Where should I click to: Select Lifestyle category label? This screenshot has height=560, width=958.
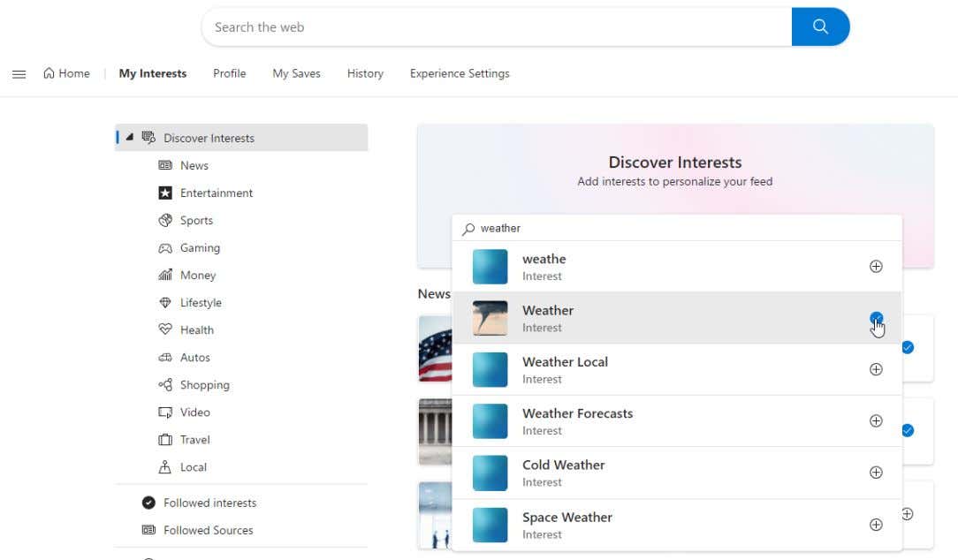[x=201, y=303]
